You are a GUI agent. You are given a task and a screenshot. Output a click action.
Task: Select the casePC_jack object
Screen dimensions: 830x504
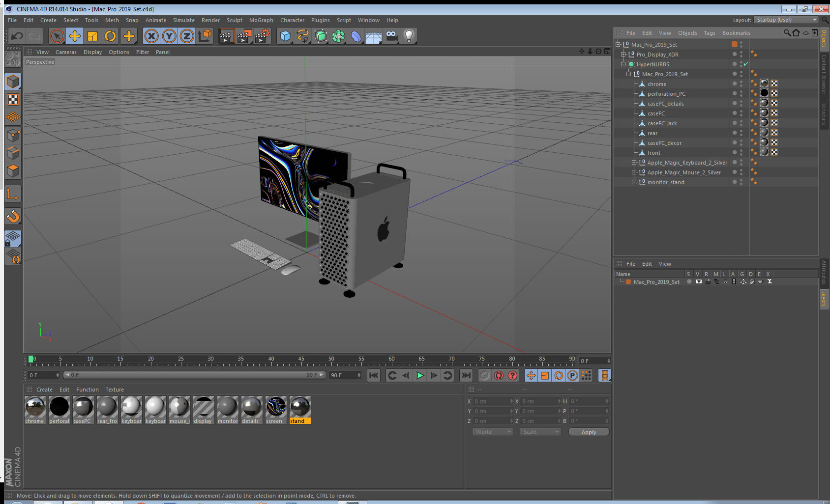662,123
